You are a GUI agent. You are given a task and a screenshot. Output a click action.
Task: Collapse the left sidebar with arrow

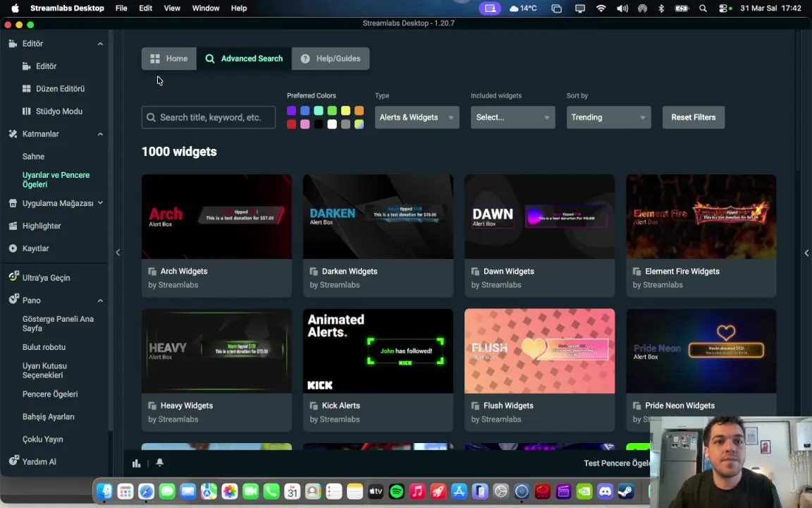[x=118, y=253]
